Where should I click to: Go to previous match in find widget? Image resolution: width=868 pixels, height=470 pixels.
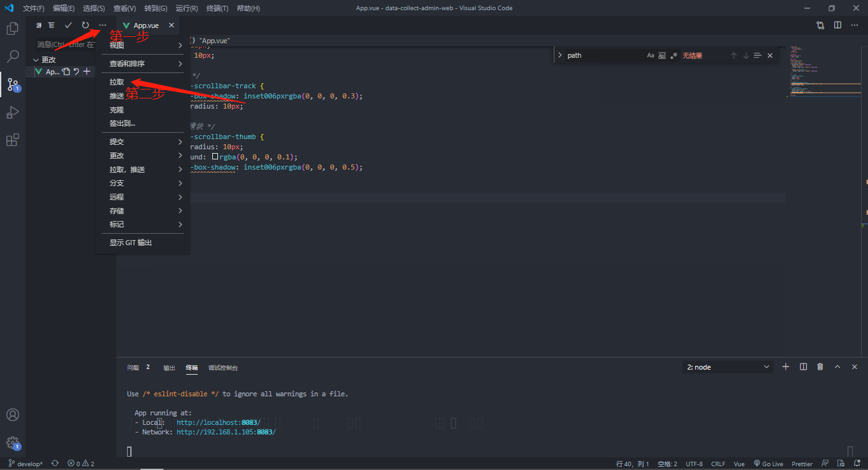(x=733, y=56)
